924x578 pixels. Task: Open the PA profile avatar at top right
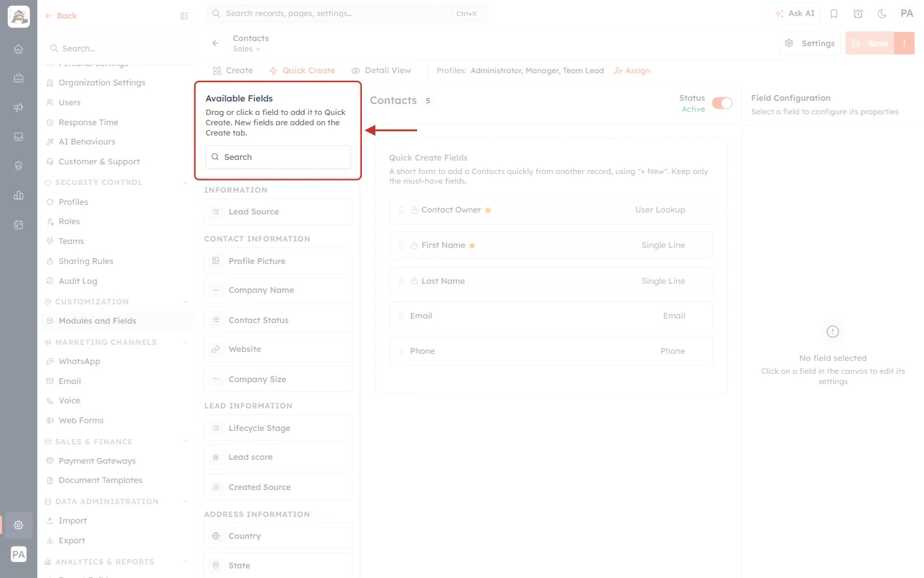tap(907, 13)
